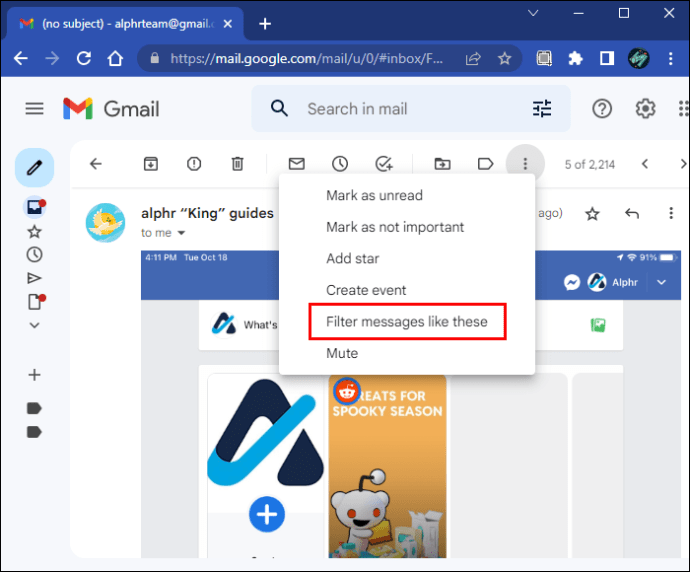This screenshot has height=572, width=690.
Task: Add to Tasks icon
Action: click(x=384, y=164)
